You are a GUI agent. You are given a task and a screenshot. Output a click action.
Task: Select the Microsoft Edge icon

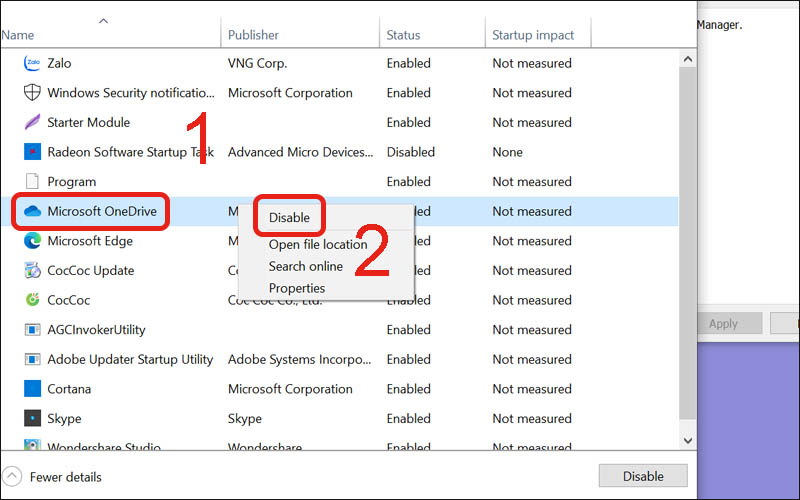point(32,241)
